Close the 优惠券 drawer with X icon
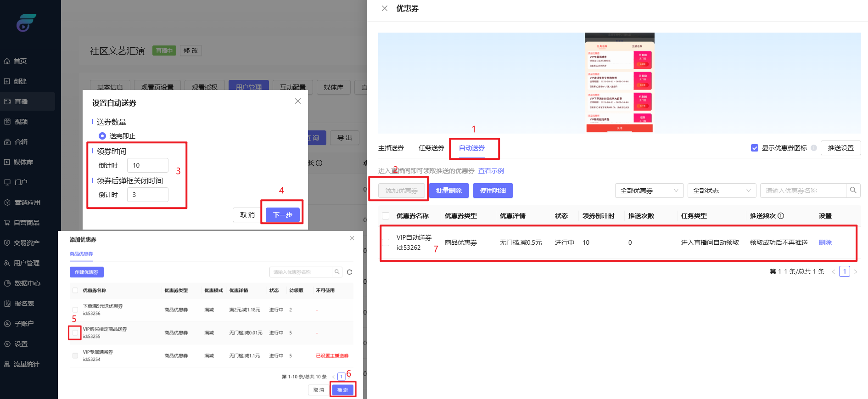Screen dimensions: 868x399 385,8
